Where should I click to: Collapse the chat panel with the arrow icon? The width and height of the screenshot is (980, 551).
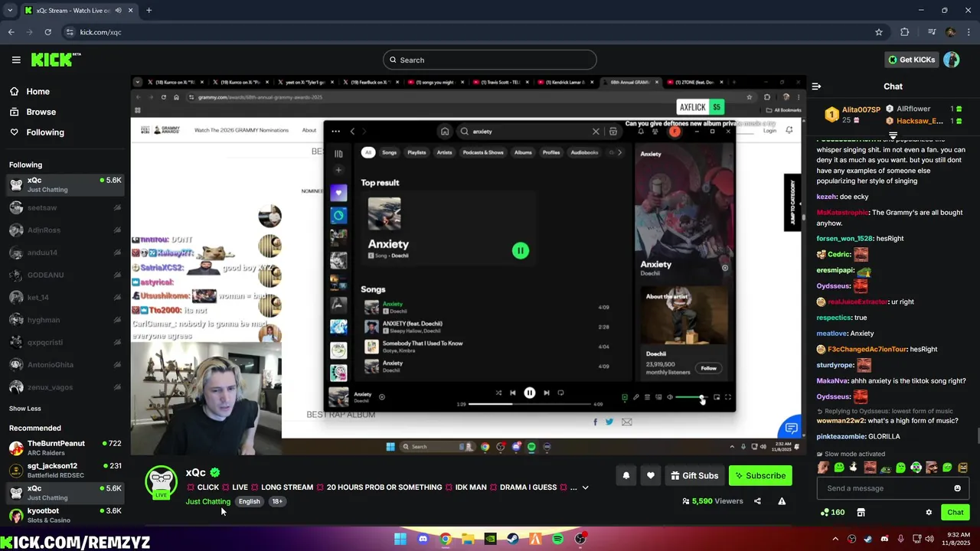(x=816, y=86)
